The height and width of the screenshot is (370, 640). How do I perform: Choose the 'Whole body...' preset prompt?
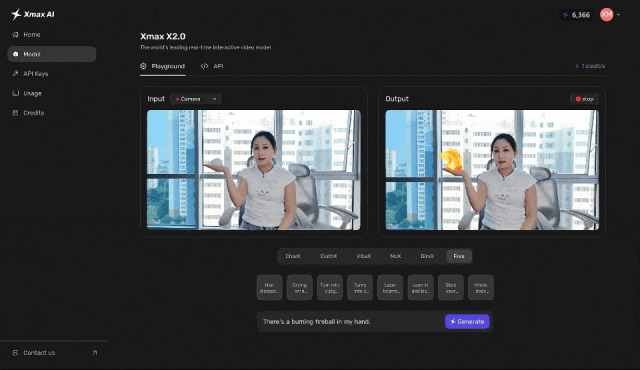(x=481, y=288)
